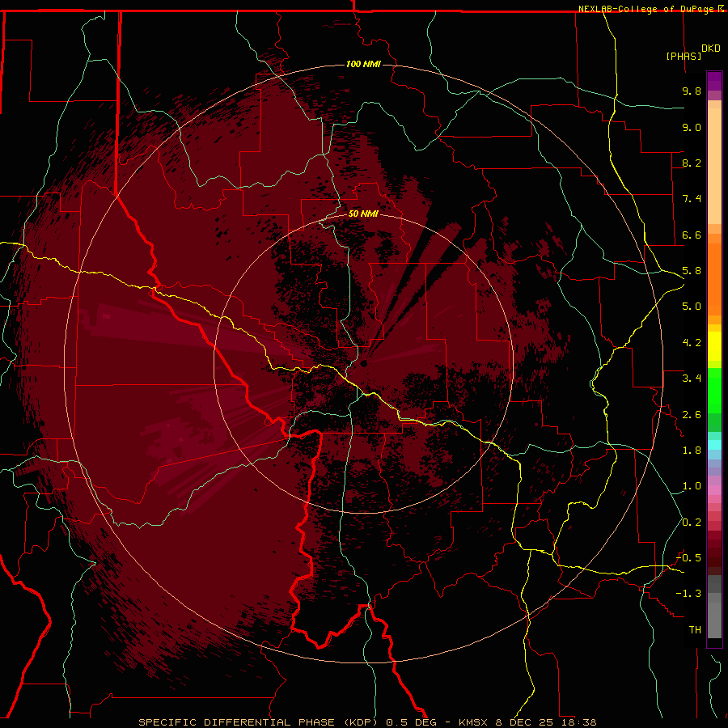Click the 8.2 scale label
Viewport: 728px width, 728px height.
click(692, 163)
